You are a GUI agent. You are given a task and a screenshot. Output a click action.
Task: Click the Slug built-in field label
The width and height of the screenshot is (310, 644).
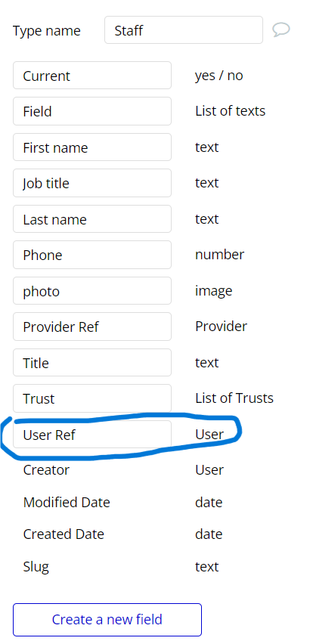point(36,567)
